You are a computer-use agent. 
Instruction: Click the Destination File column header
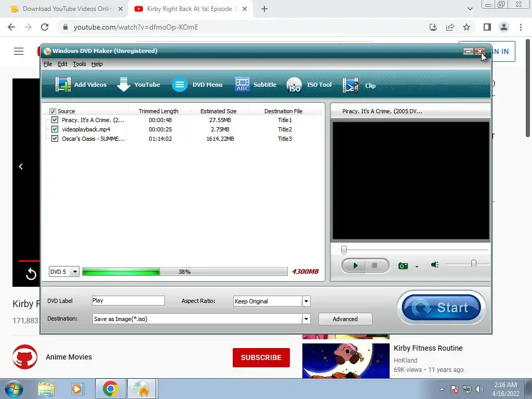[x=284, y=111]
